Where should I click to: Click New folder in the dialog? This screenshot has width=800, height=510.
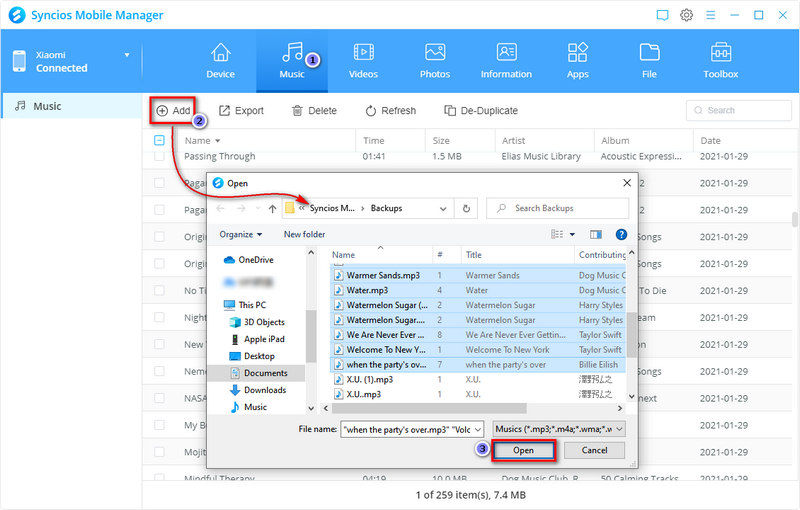pyautogui.click(x=304, y=235)
